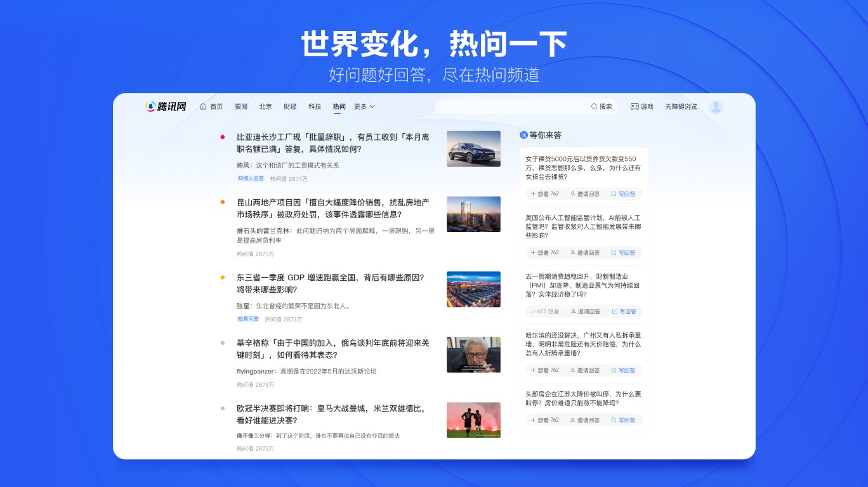
Task: Click 想看 on the 女子裸贷 question
Action: click(545, 193)
